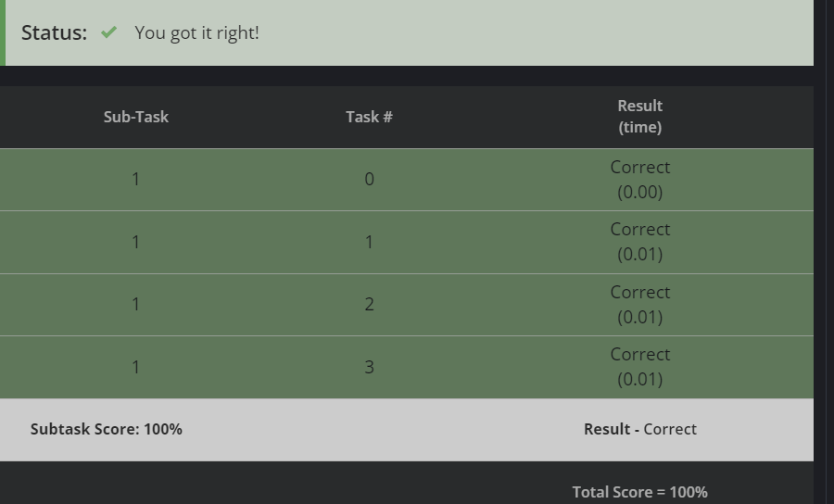
Task: Click the green checkmark status icon
Action: 108,32
